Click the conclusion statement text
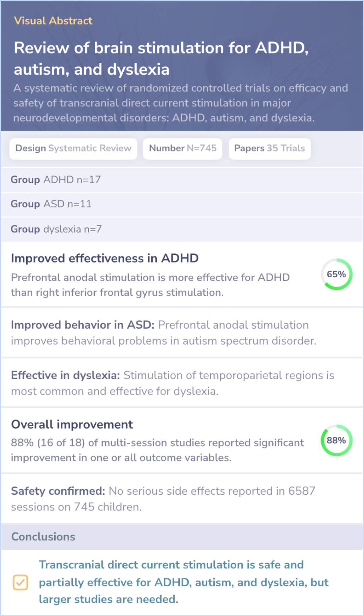The image size is (364, 616). click(183, 582)
